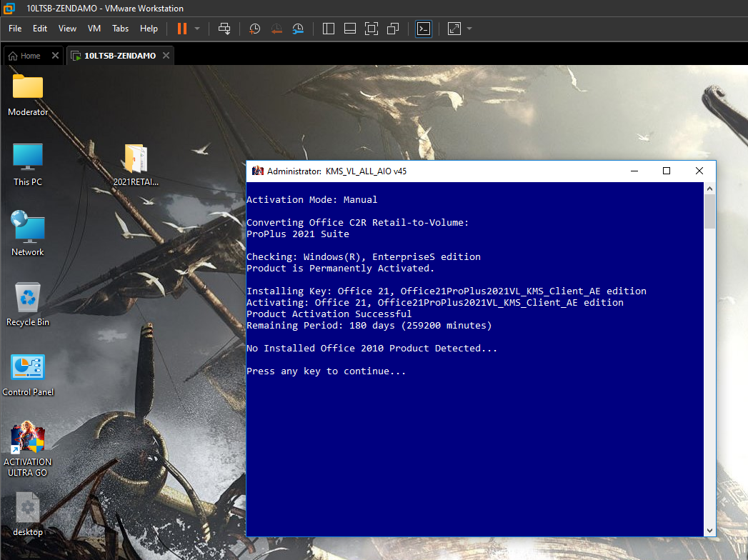The height and width of the screenshot is (560, 748).
Task: Click the KMS_VL_ALL_AIO window title icon
Action: [258, 171]
